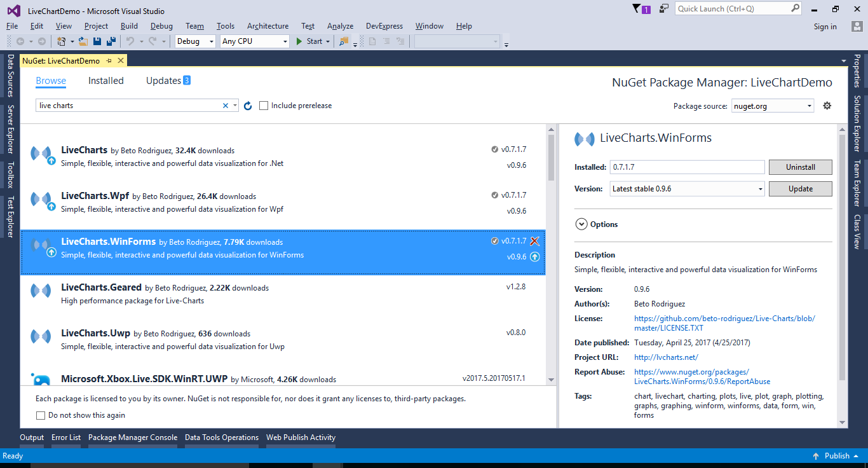
Task: Check the Do not show this again box
Action: pyautogui.click(x=41, y=415)
